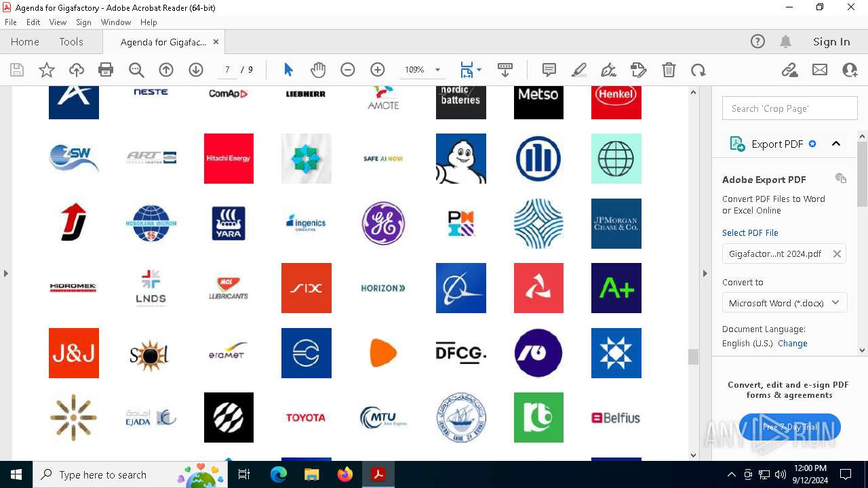
Task: Select the Highlight text tool
Action: (x=579, y=70)
